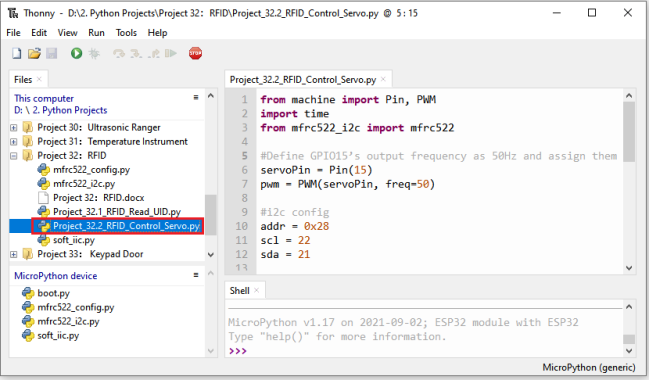Select mfrc522_i2c.py in This computer tree

[x=84, y=184]
